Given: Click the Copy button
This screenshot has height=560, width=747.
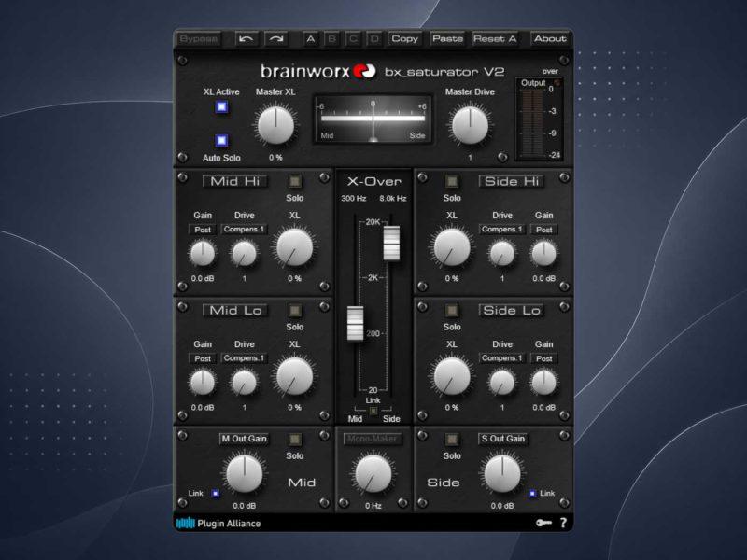Looking at the screenshot, I should (x=404, y=39).
